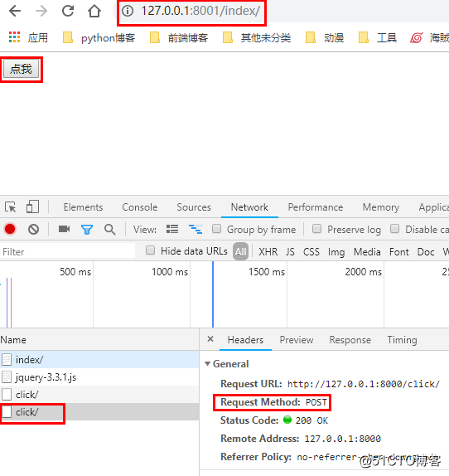Open the Response detail tab
Screen dimensions: 449x476
[x=350, y=340]
